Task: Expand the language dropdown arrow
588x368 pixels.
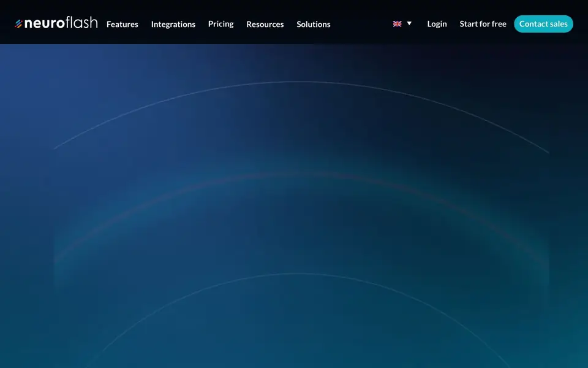Action: pos(410,23)
